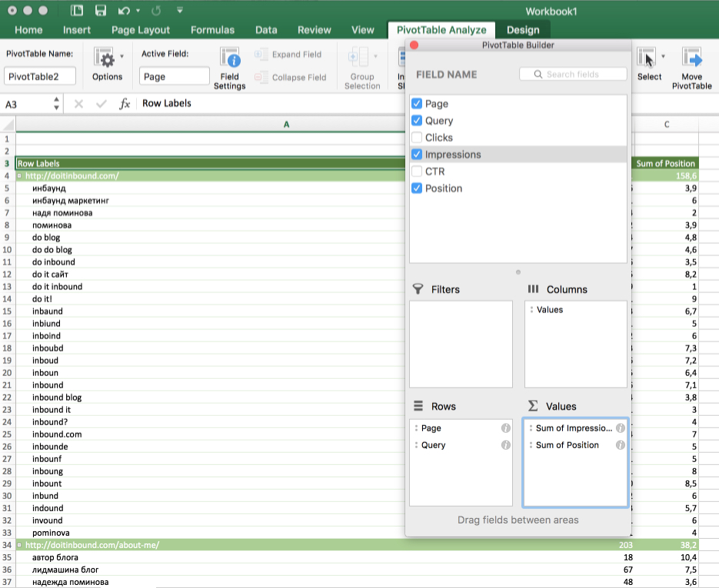The height and width of the screenshot is (588, 719).
Task: Switch to the Data tab
Action: [x=266, y=30]
